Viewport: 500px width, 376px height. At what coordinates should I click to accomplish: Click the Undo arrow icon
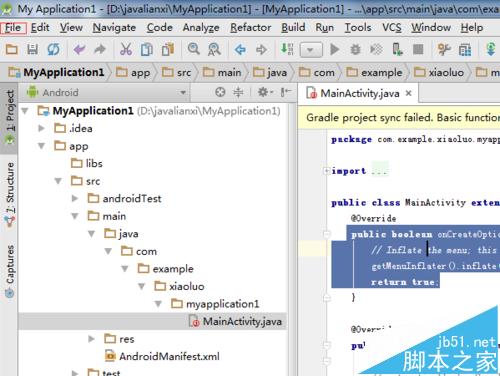tap(79, 50)
